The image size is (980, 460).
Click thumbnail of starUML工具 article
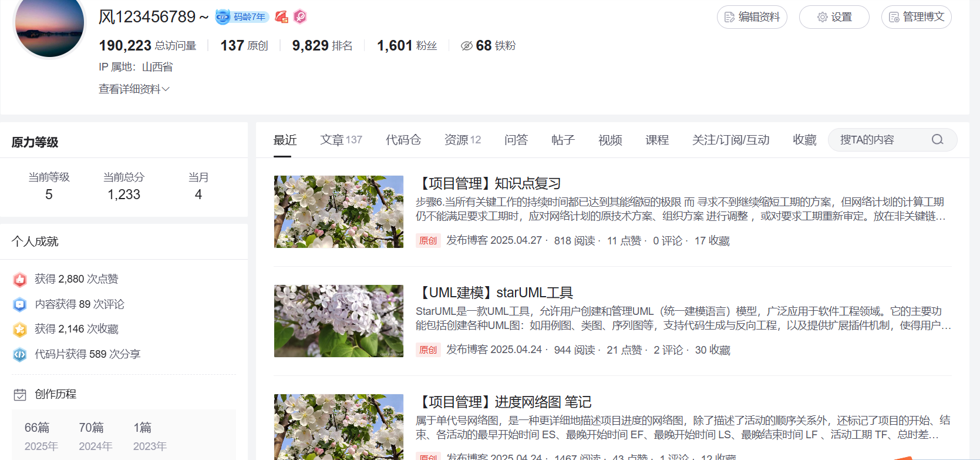[x=339, y=321]
